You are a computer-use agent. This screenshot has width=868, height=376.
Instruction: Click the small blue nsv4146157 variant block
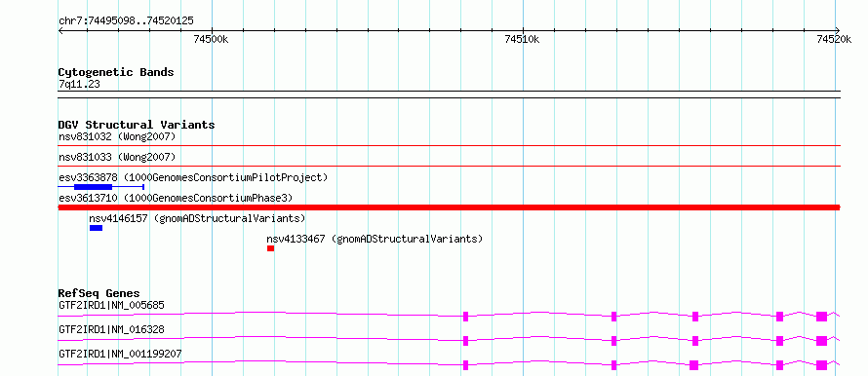pyautogui.click(x=96, y=228)
